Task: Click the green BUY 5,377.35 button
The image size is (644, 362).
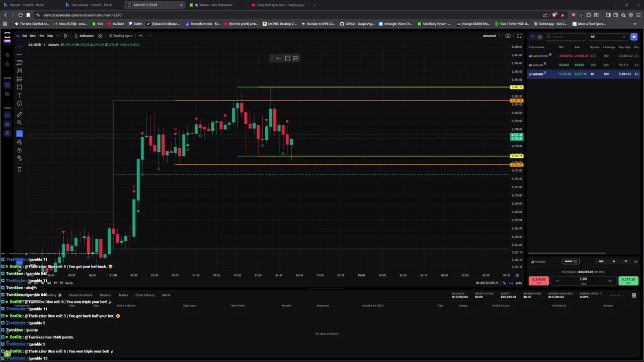Action: point(628,281)
